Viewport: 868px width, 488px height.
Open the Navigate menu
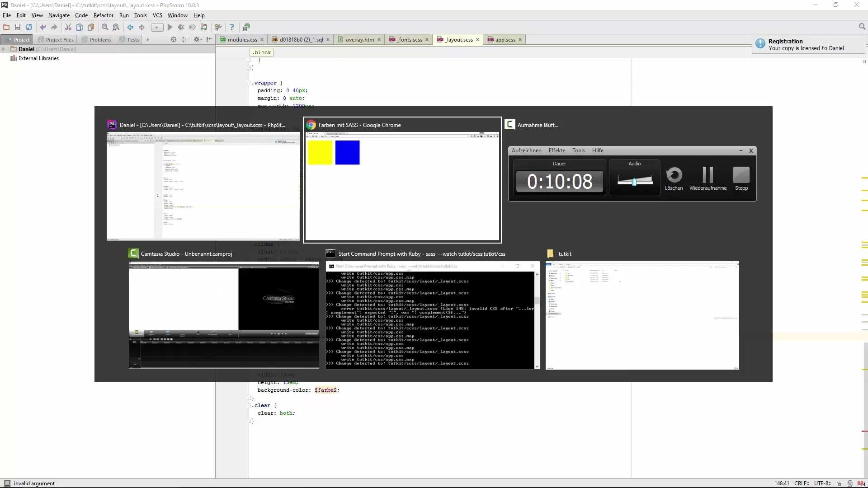tap(59, 15)
